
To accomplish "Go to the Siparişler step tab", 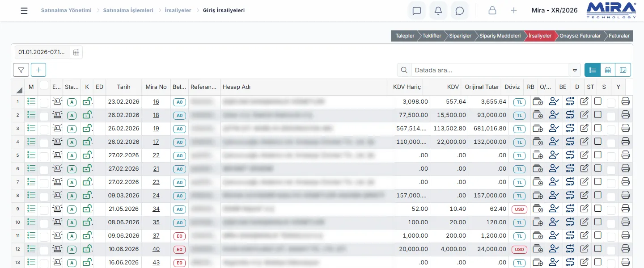I will [x=460, y=36].
